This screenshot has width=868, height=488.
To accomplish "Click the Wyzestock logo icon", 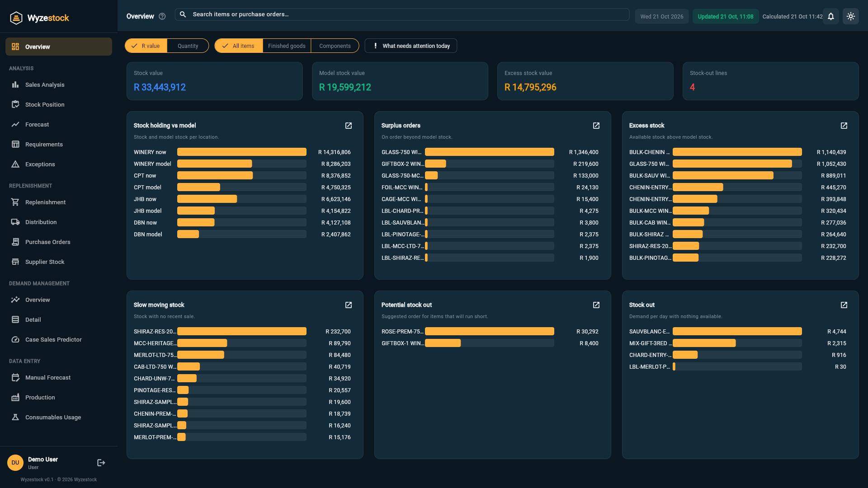I will pyautogui.click(x=16, y=18).
